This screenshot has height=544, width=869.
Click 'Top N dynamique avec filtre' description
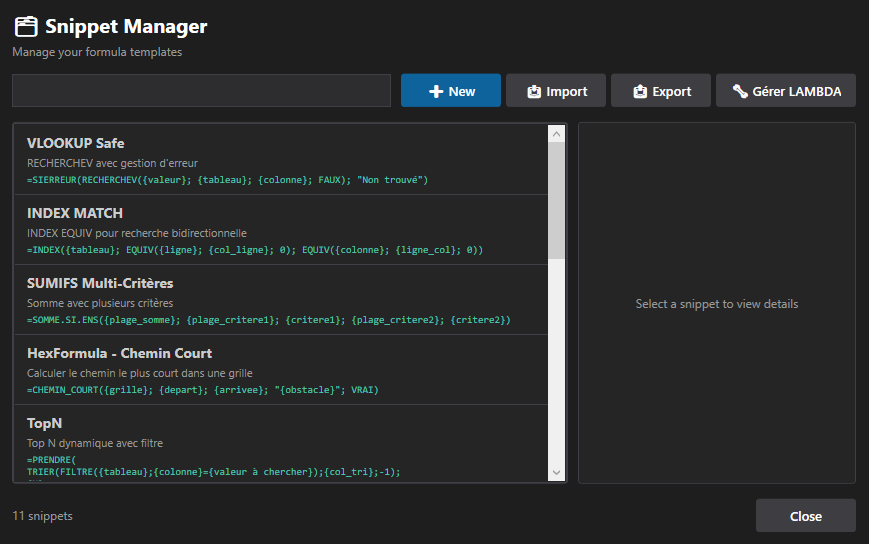(95, 443)
